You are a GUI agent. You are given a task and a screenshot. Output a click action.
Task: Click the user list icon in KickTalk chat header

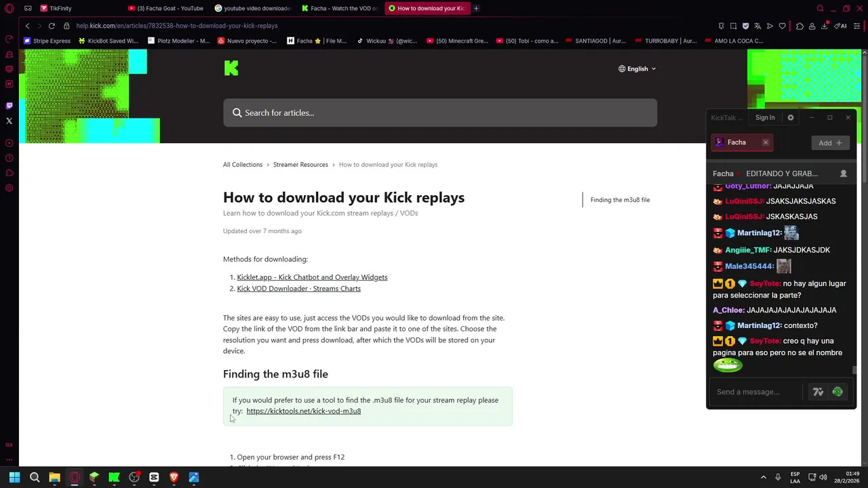[x=844, y=174]
